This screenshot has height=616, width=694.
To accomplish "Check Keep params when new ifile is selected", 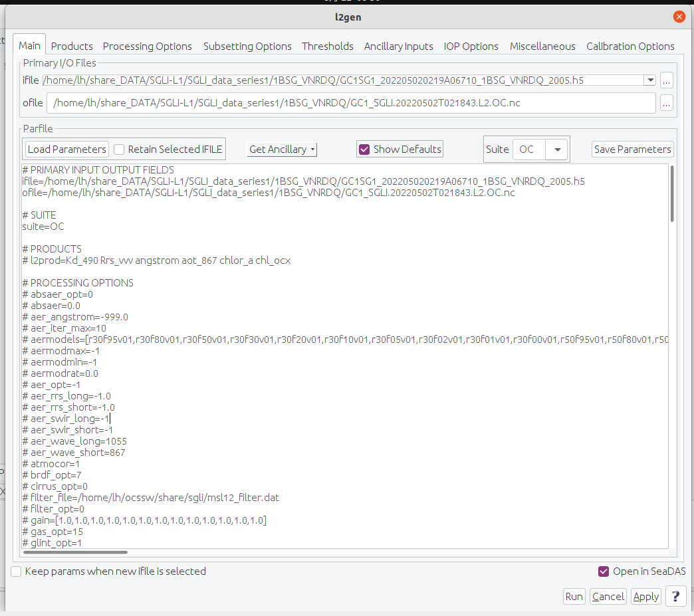I will point(17,571).
